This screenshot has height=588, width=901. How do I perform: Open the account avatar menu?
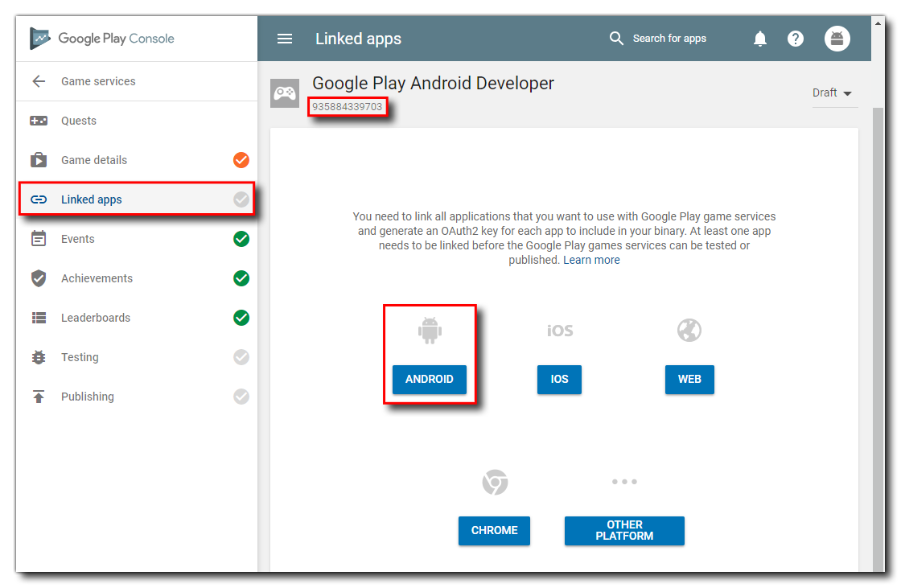pyautogui.click(x=837, y=39)
